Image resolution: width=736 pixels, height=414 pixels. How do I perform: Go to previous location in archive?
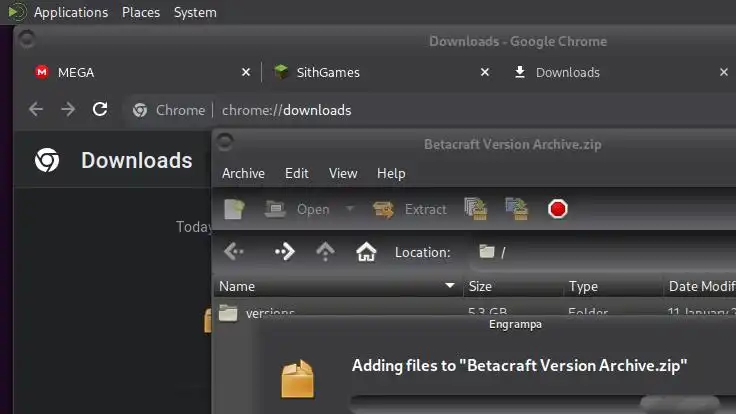(x=234, y=252)
